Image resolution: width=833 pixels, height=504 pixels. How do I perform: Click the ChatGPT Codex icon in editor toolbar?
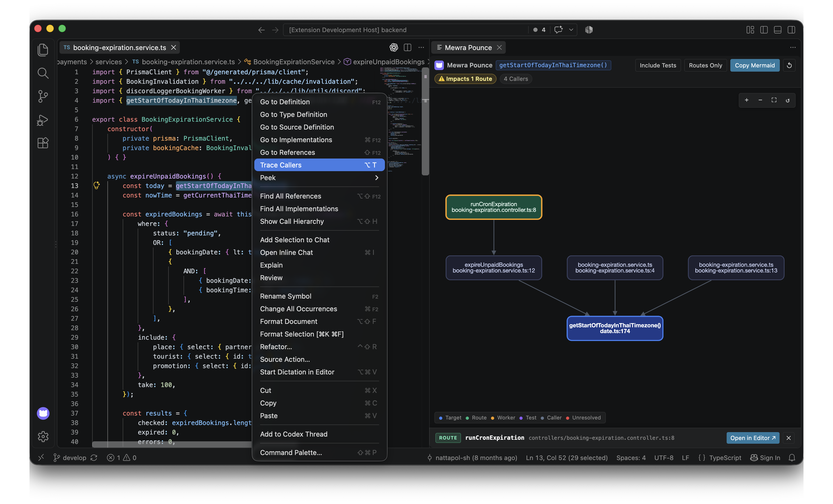[x=394, y=48]
